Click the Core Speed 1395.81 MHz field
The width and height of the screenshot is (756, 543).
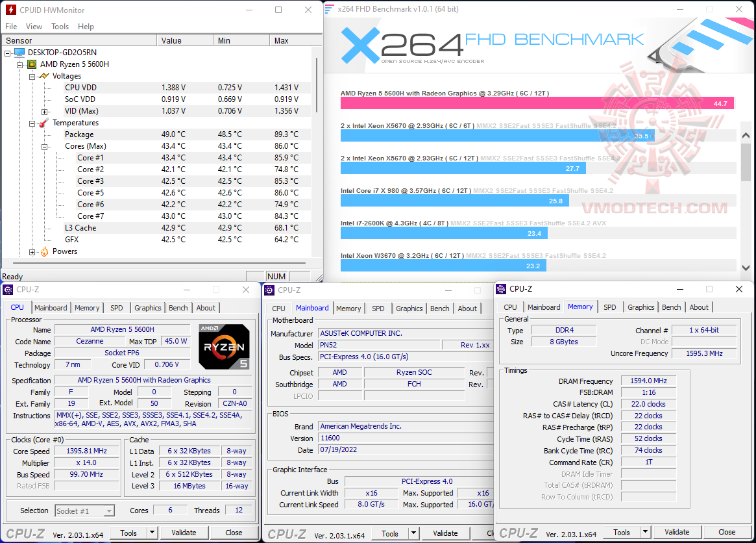87,451
